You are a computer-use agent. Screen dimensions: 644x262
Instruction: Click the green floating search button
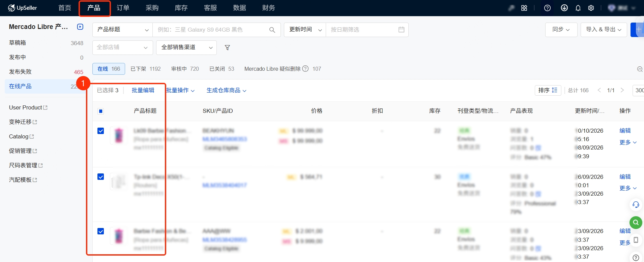point(636,222)
